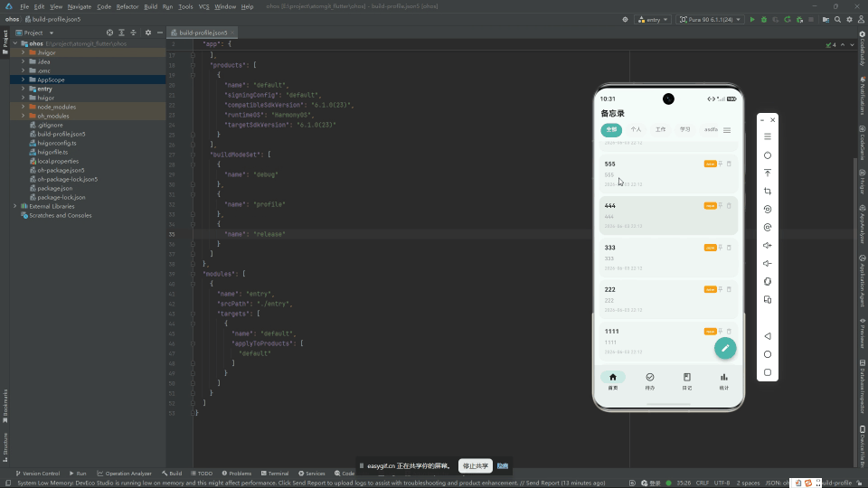Click emulator power button icon

tap(768, 155)
